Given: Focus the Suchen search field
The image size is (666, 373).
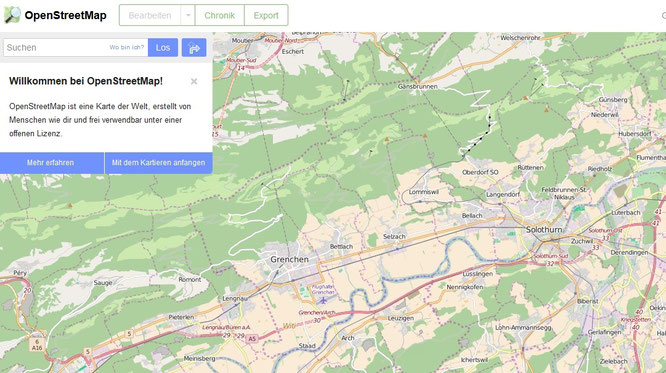Looking at the screenshot, I should (x=56, y=48).
